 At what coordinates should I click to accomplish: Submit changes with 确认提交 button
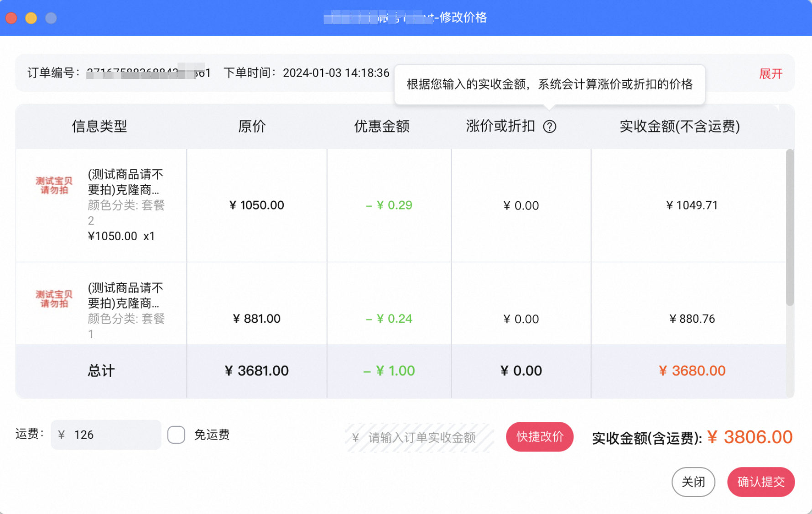tap(761, 482)
